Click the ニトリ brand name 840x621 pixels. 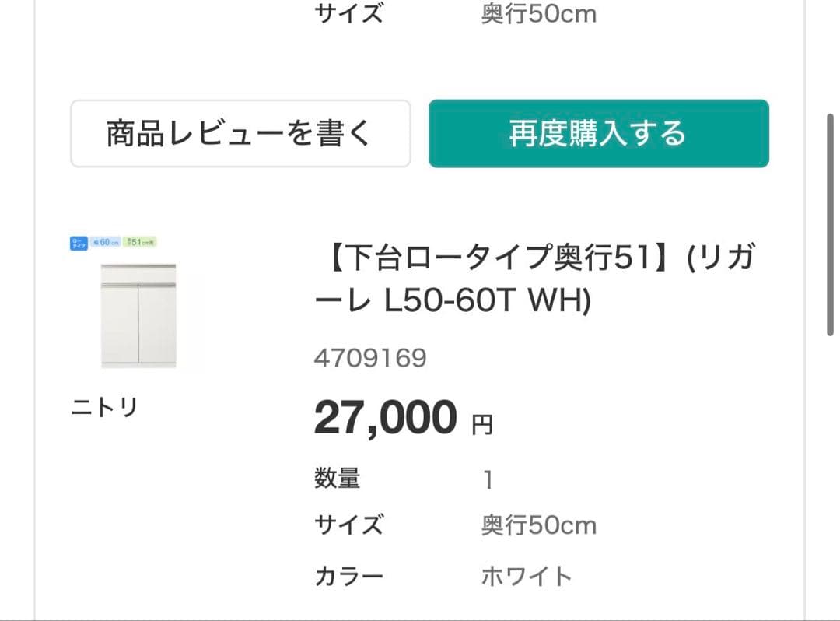click(106, 406)
